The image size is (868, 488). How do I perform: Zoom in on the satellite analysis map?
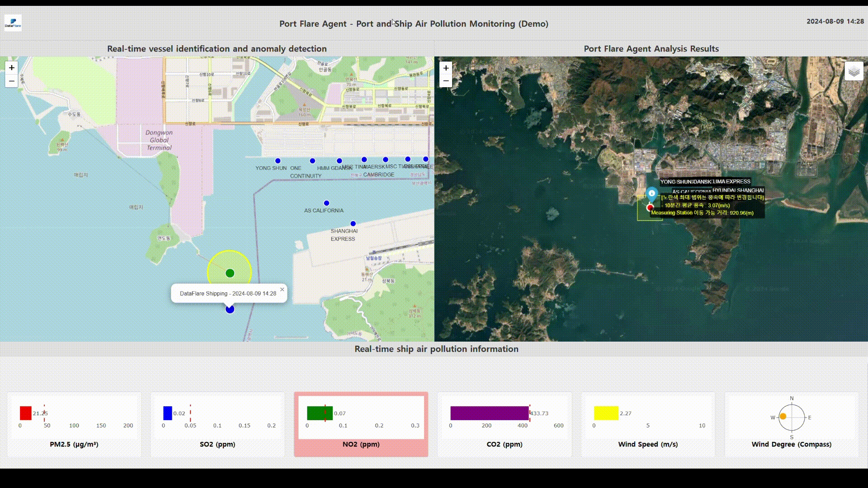(446, 68)
